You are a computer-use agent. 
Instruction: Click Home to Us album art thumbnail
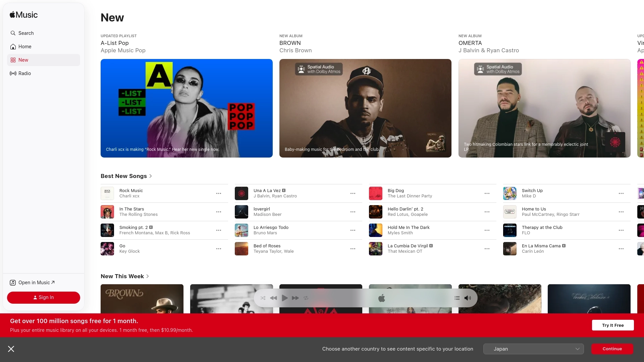click(x=510, y=212)
